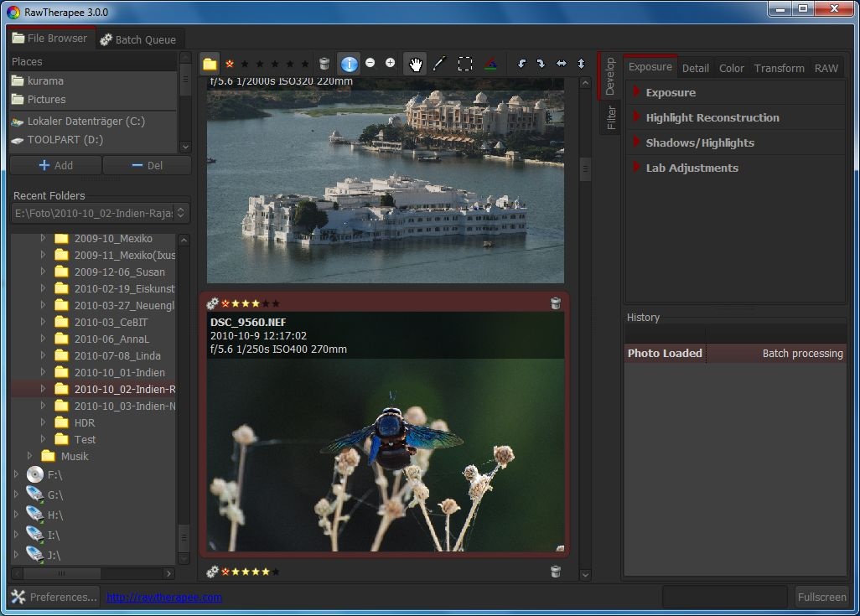Viewport: 860px width, 616px height.
Task: Pick the straighten line tool
Action: pyautogui.click(x=439, y=64)
